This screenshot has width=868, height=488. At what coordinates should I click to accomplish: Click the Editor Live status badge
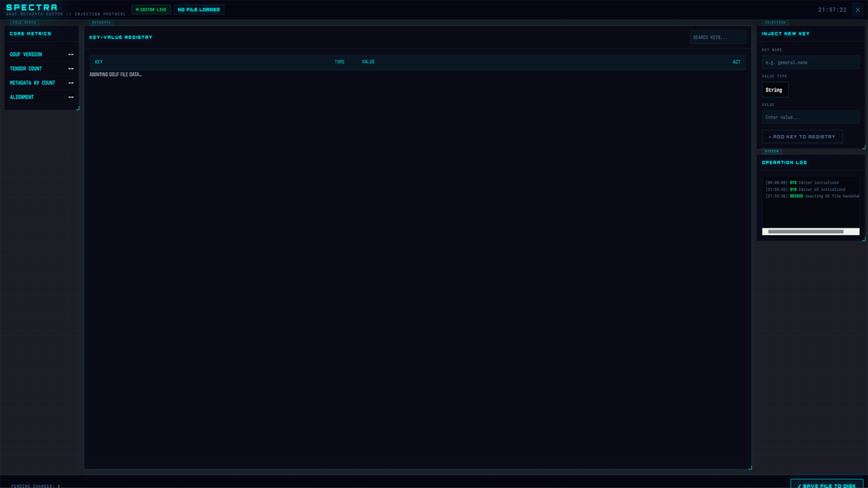coord(151,9)
